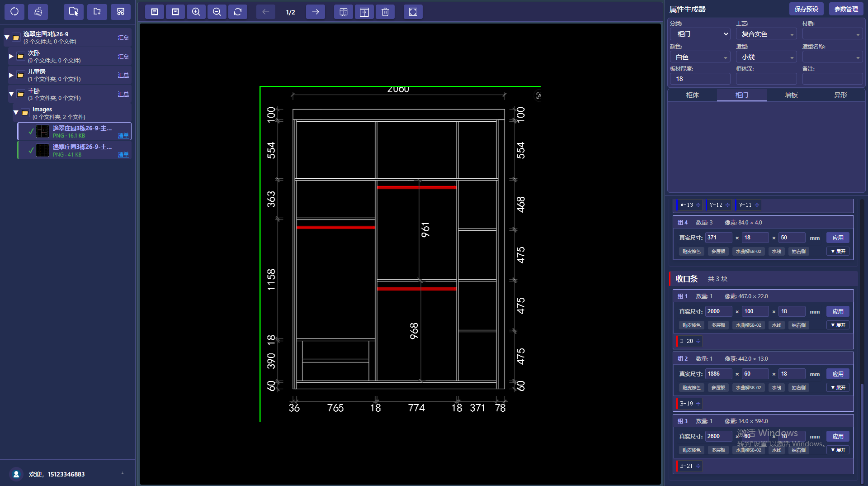
Task: Click the add new folder icon
Action: click(x=97, y=12)
